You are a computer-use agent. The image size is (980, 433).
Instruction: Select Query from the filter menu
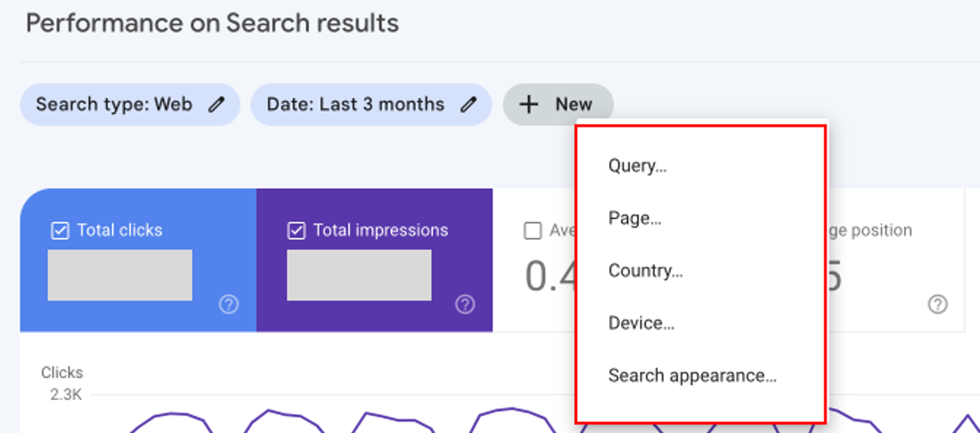coord(638,165)
